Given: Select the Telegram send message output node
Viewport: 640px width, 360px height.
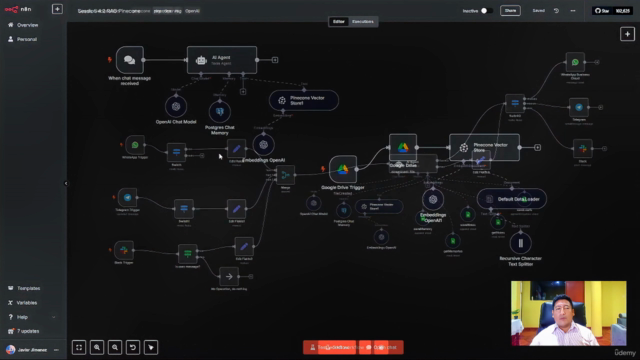Looking at the screenshot, I should [579, 107].
